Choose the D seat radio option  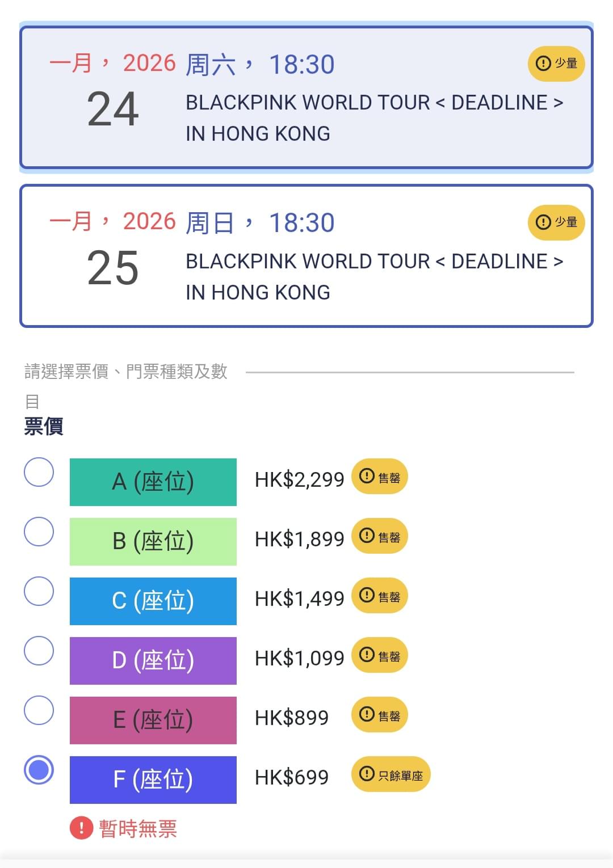(x=39, y=651)
